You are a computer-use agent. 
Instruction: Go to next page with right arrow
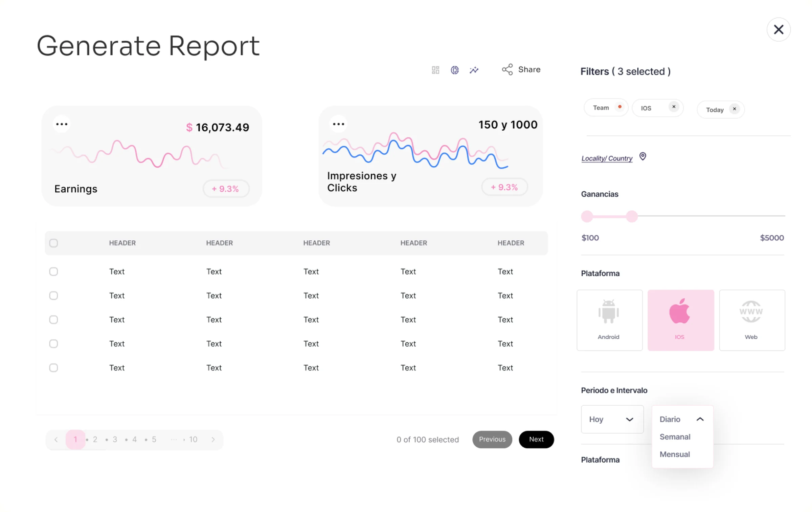point(213,440)
